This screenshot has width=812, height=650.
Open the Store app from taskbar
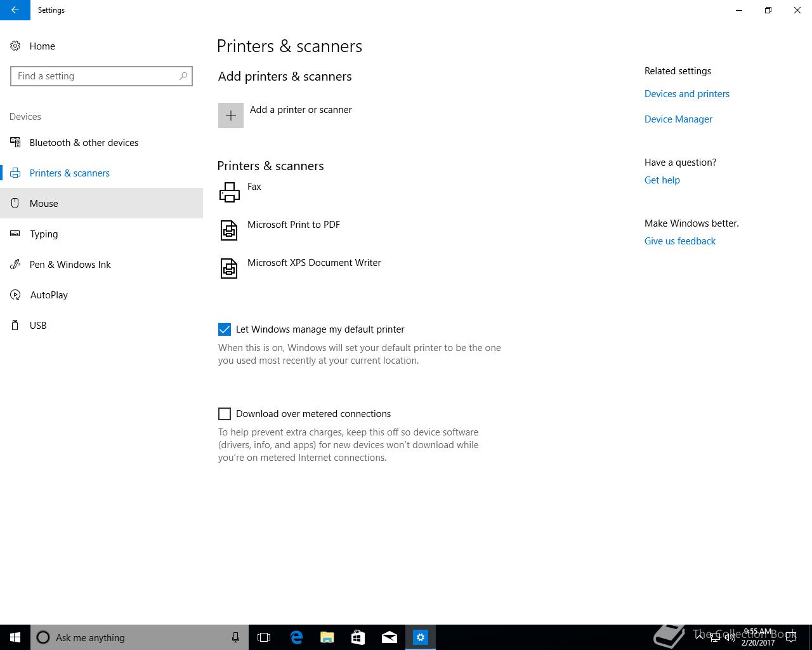[358, 637]
